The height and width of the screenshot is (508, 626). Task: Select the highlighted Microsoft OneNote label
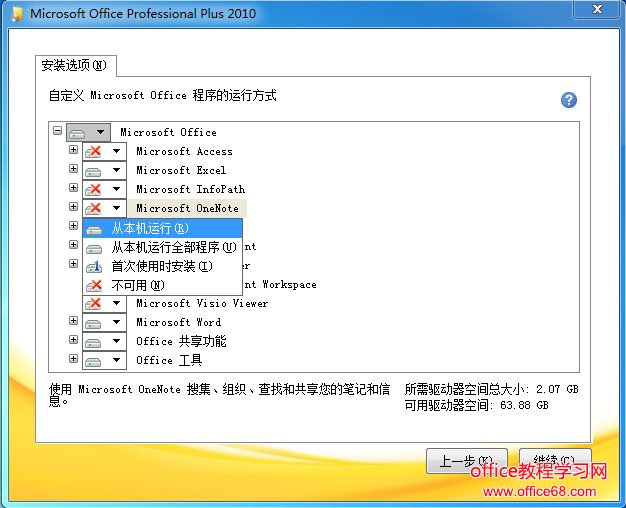[187, 208]
